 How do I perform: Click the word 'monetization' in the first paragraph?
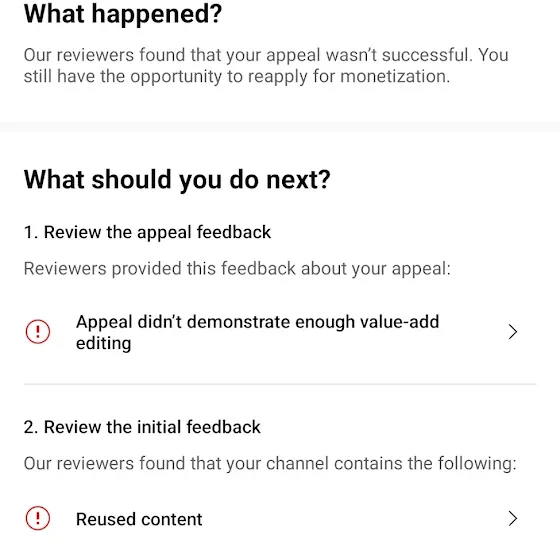[395, 76]
